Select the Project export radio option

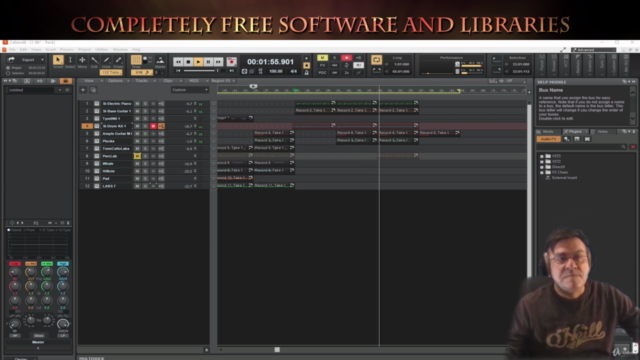pyautogui.click(x=8, y=68)
